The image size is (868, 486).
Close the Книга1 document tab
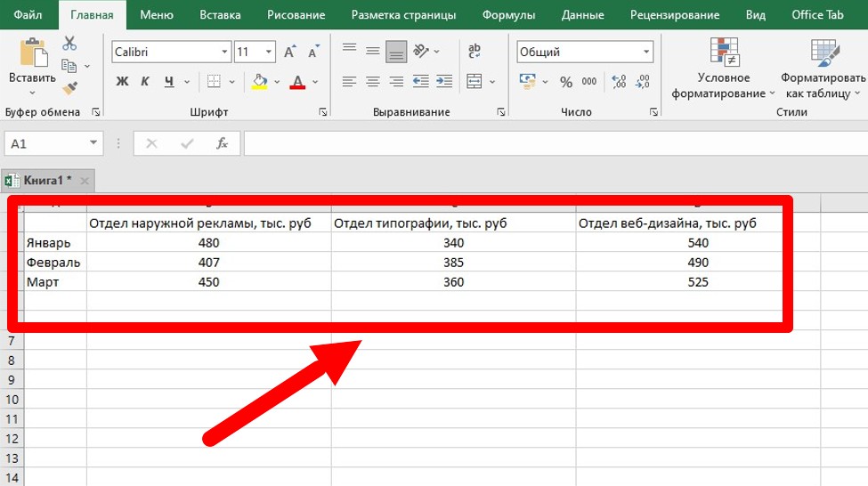pyautogui.click(x=85, y=181)
